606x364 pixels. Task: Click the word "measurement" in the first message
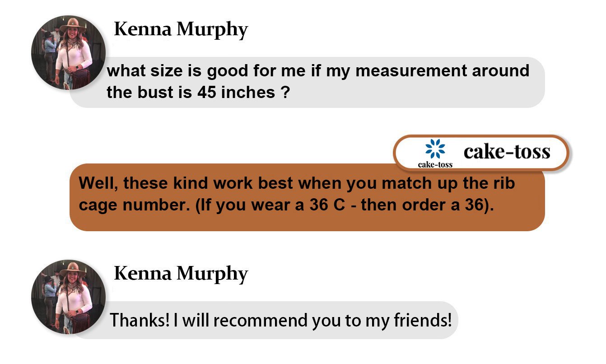[x=410, y=71]
